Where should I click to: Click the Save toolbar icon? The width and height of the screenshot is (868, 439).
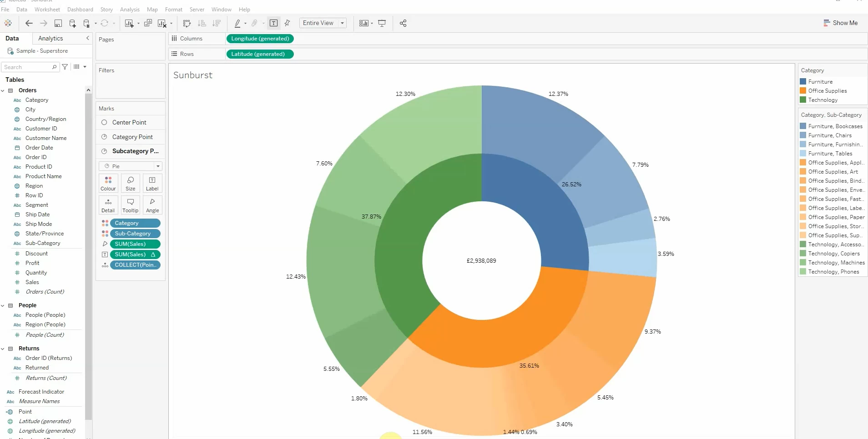(58, 23)
